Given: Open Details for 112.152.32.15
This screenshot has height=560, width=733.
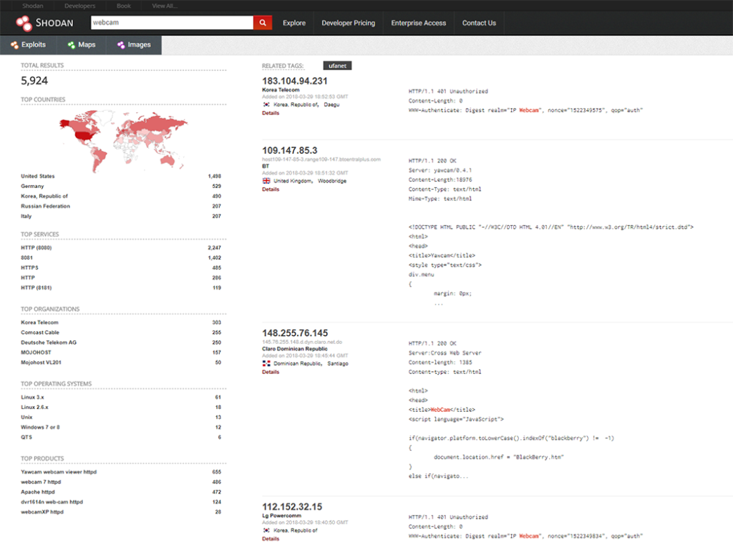Looking at the screenshot, I should 270,539.
